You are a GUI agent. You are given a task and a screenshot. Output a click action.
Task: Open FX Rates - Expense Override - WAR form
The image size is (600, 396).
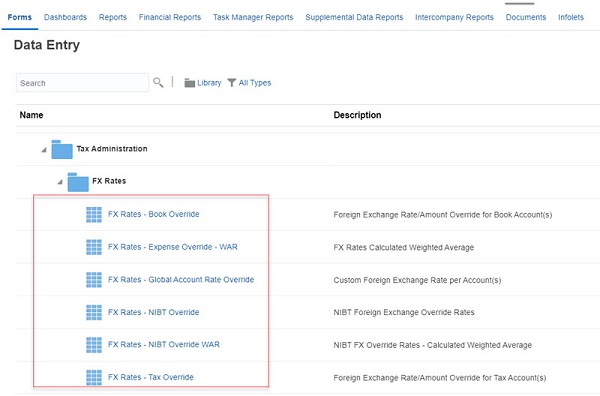click(x=173, y=247)
